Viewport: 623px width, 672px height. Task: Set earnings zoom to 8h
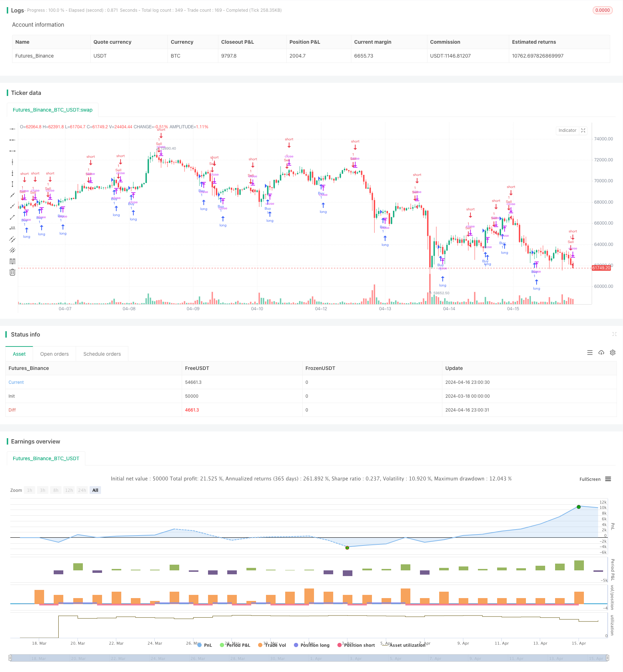coord(56,490)
